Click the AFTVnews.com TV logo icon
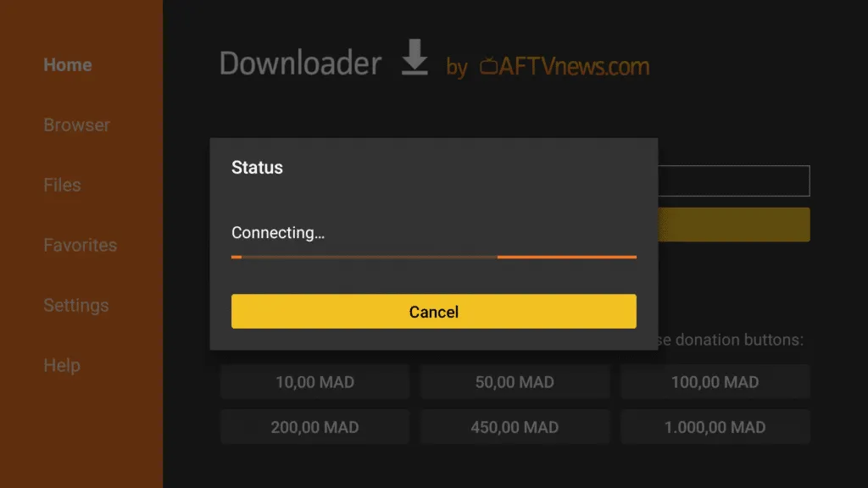868x488 pixels. pyautogui.click(x=488, y=66)
